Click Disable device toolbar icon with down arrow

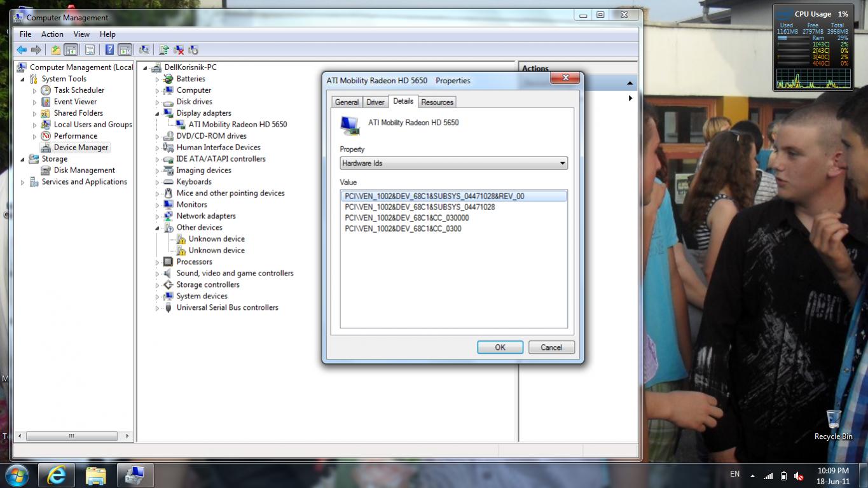(x=193, y=50)
